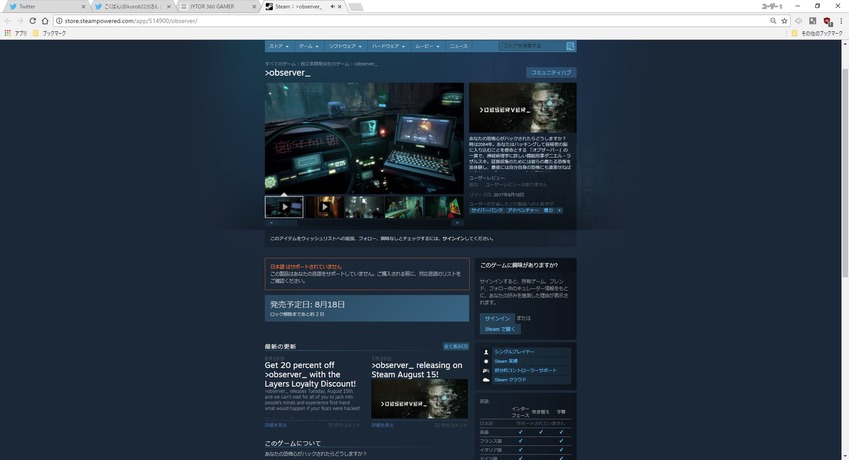Image resolution: width=849 pixels, height=460 pixels.
Task: Click the Steam Cloud icon
Action: (486, 379)
